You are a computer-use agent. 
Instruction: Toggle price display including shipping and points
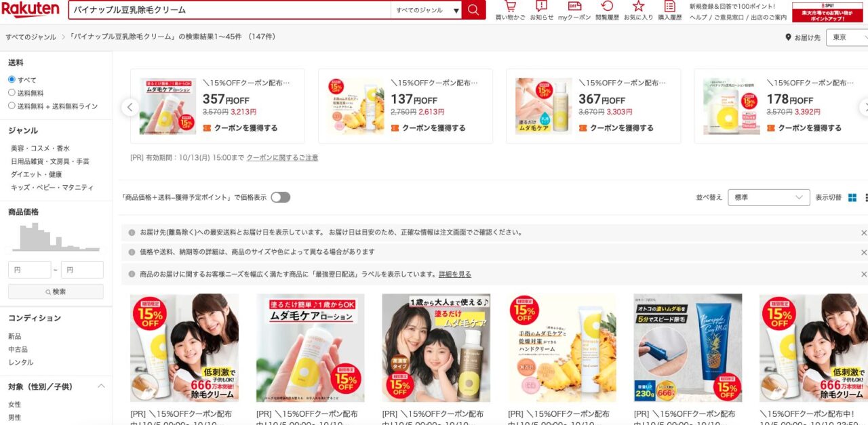point(280,197)
